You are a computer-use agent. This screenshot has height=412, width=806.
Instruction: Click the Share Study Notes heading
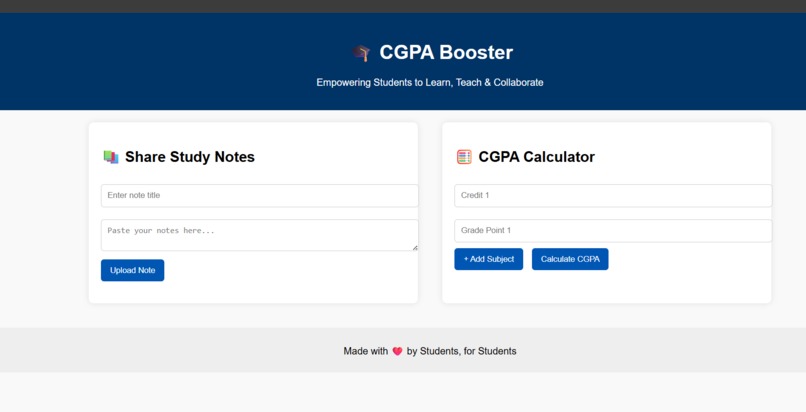[x=190, y=157]
